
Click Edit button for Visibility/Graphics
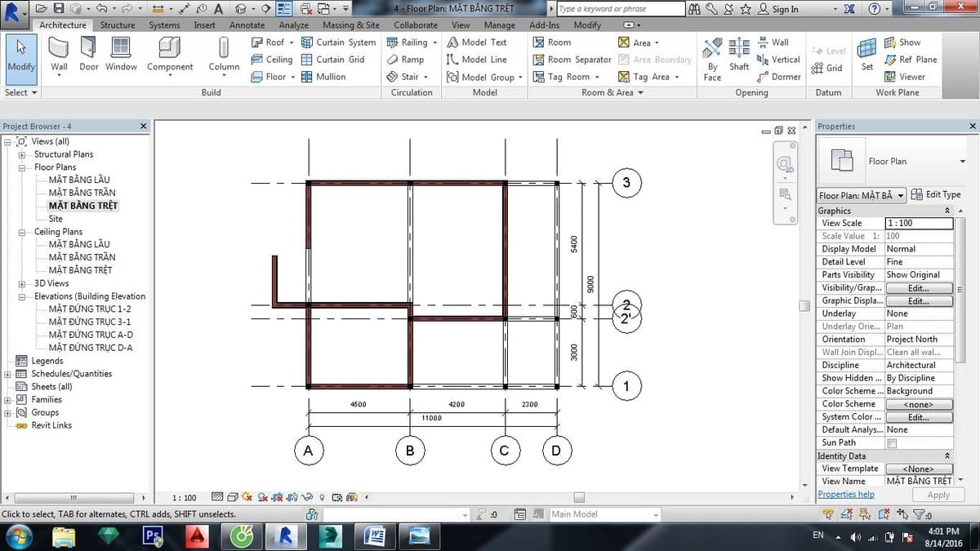[919, 288]
